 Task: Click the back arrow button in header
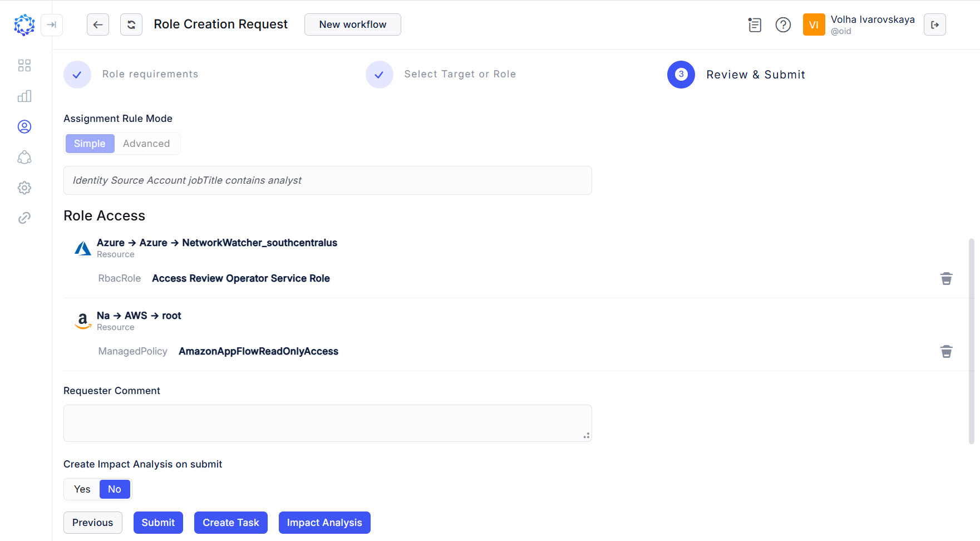pos(98,24)
